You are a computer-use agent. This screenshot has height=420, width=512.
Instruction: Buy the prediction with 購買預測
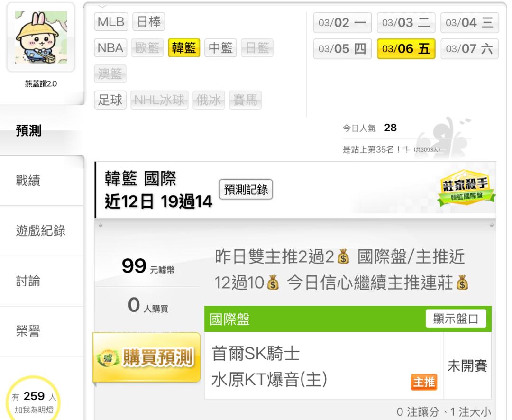click(146, 357)
